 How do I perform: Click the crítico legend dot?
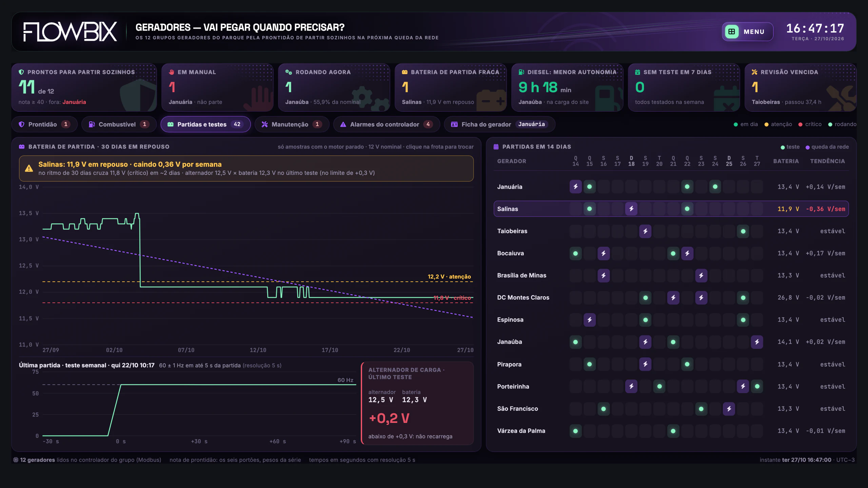[801, 125]
